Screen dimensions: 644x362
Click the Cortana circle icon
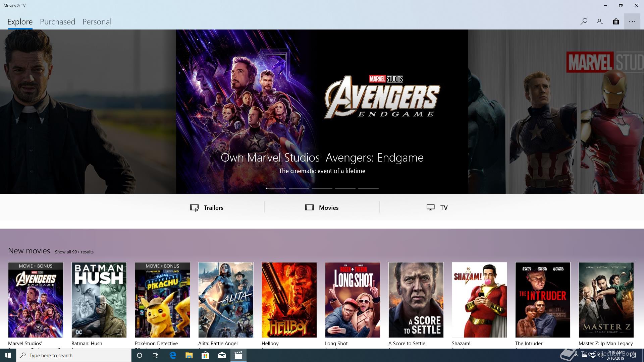click(x=140, y=355)
